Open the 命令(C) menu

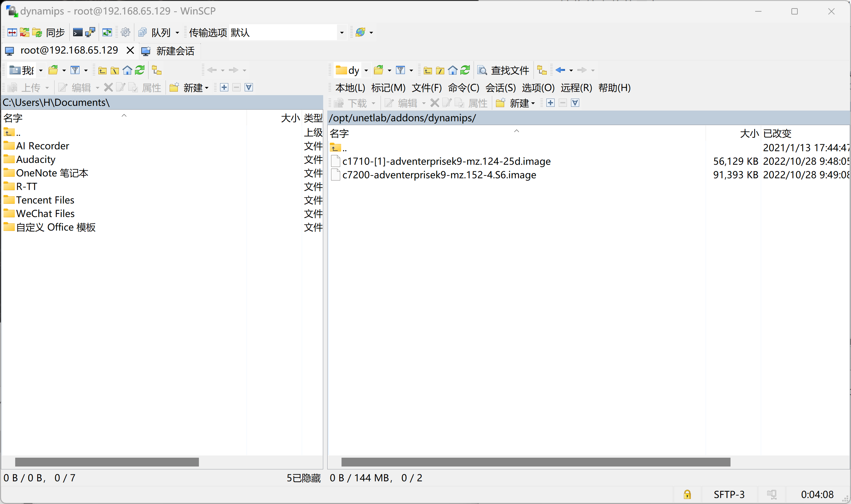463,88
